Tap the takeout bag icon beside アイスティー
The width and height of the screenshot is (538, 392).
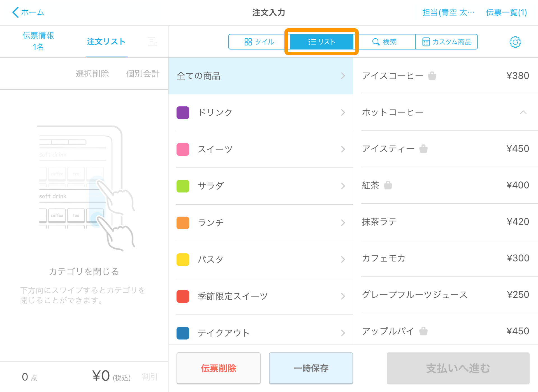(423, 149)
